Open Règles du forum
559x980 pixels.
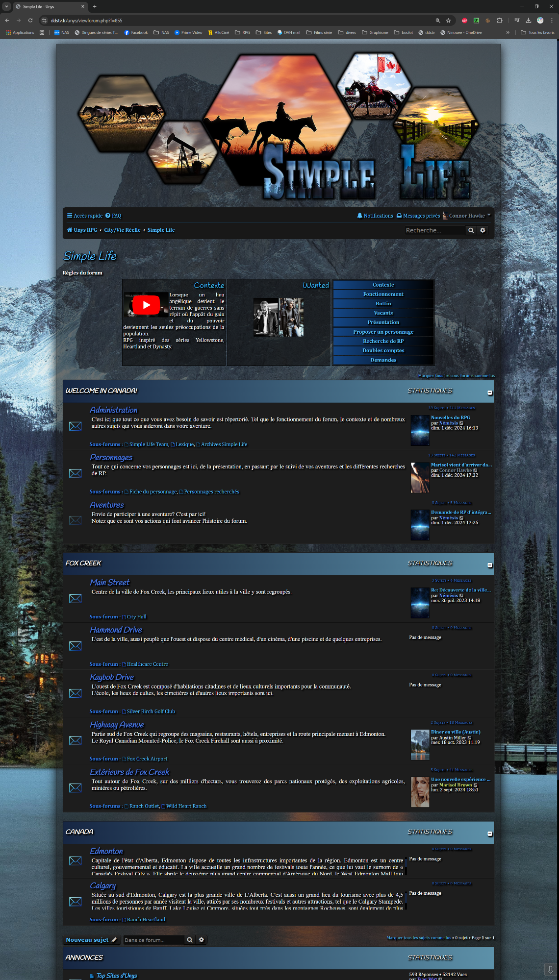click(82, 273)
